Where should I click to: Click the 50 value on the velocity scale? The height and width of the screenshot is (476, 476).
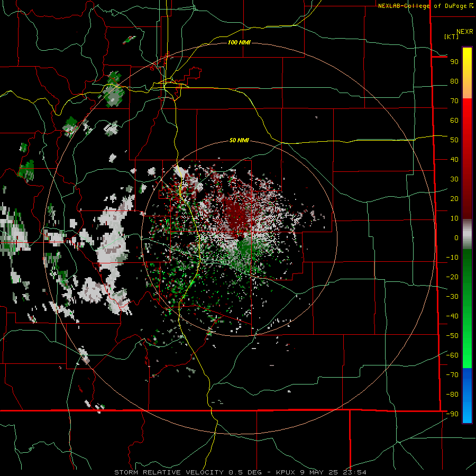coord(454,140)
